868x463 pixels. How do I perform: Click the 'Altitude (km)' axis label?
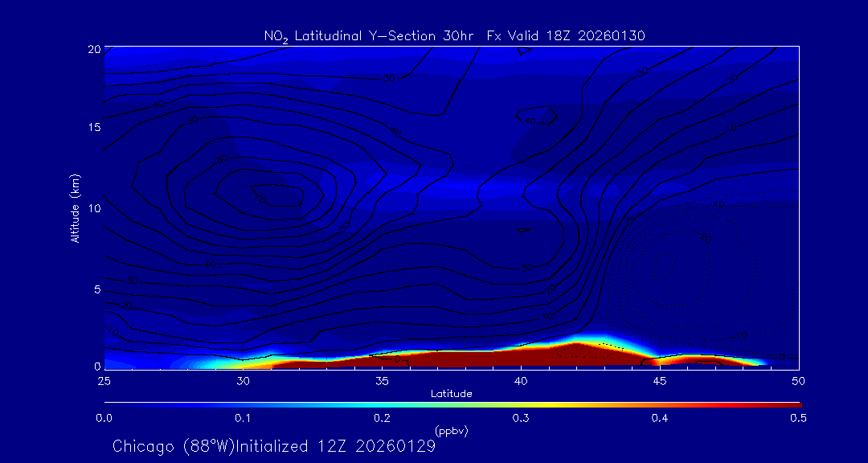(74, 209)
